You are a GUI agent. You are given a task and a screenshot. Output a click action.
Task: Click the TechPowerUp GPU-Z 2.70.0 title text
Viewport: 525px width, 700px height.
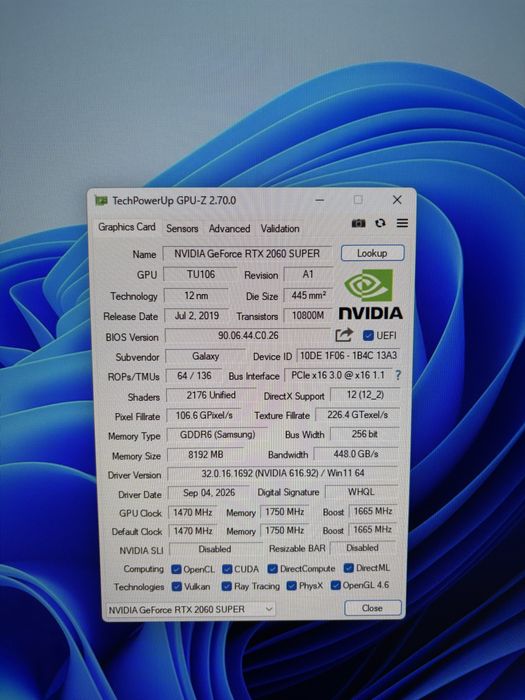coord(174,200)
